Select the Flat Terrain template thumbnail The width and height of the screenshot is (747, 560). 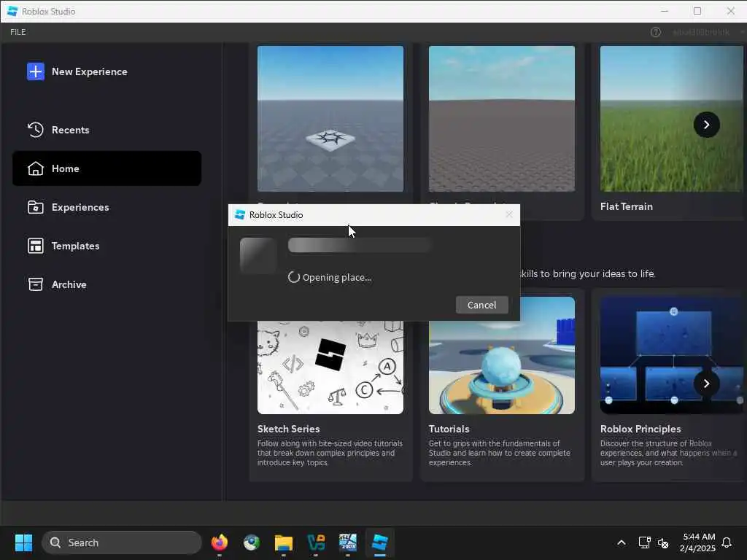671,119
